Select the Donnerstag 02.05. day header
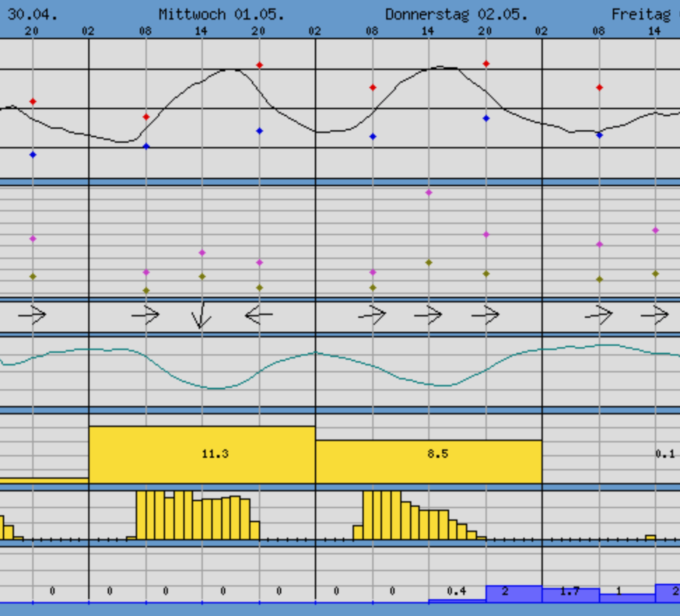Image resolution: width=680 pixels, height=616 pixels. click(x=456, y=14)
